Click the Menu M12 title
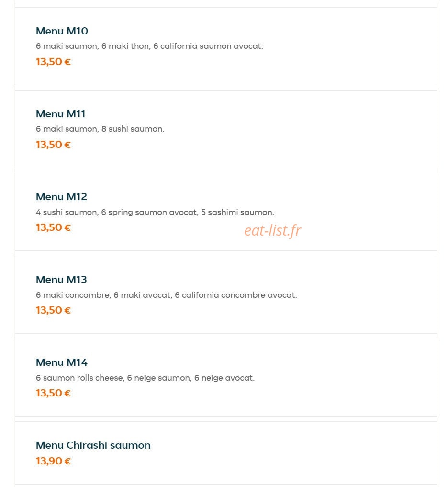 [61, 197]
